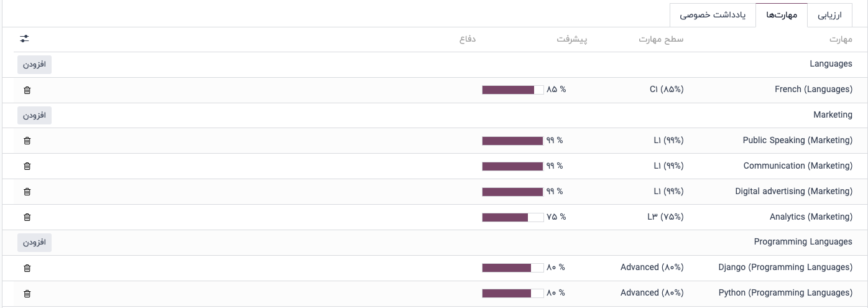The width and height of the screenshot is (868, 308).
Task: Click افزودن button for Marketing group
Action: click(x=34, y=115)
